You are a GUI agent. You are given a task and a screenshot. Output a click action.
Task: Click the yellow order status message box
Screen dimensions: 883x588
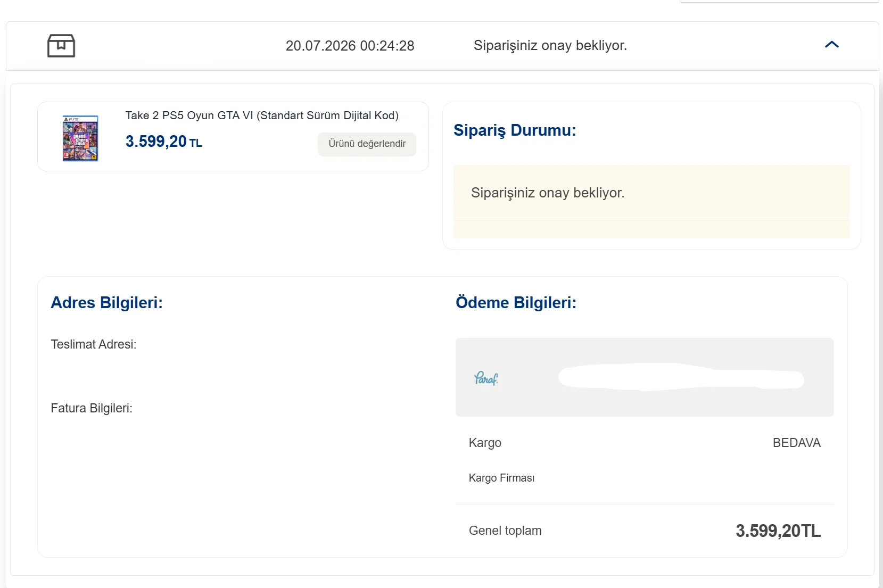coord(651,202)
